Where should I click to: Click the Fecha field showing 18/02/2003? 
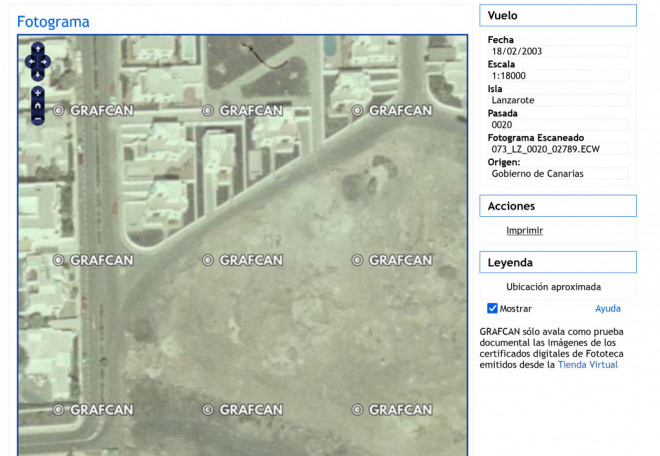[x=558, y=51]
